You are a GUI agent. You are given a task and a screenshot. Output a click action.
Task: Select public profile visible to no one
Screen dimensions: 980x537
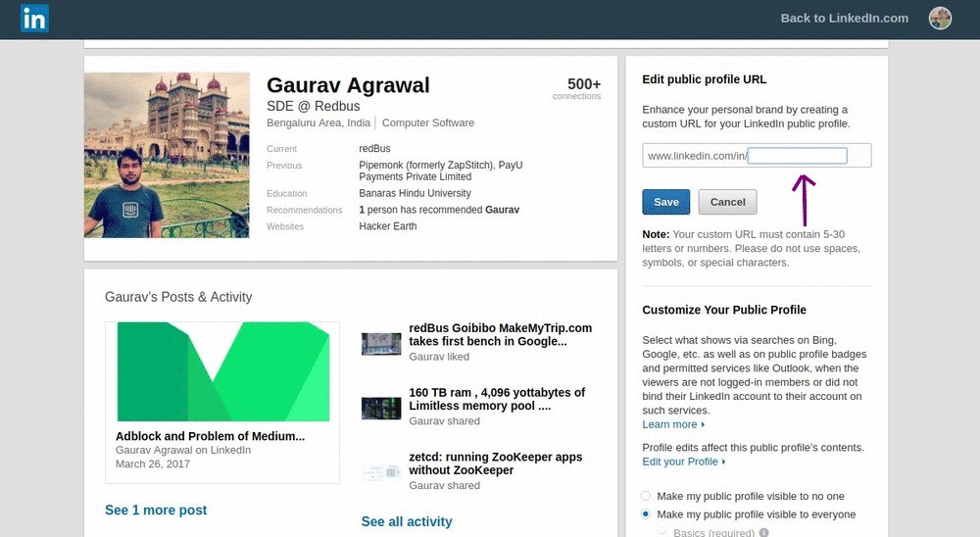pyautogui.click(x=646, y=496)
